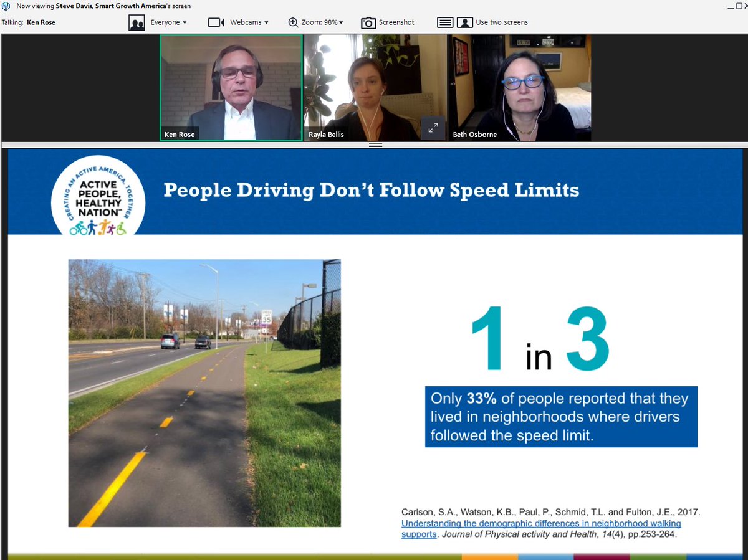
Task: Select Rayla Bellis's webcam tile
Action: (375, 88)
